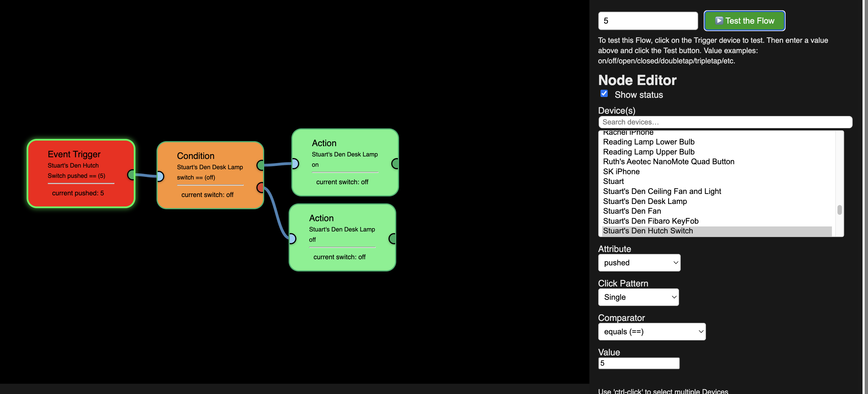868x394 pixels.
Task: Choose Reading Lamp Upper Bulb in list
Action: [x=648, y=152]
